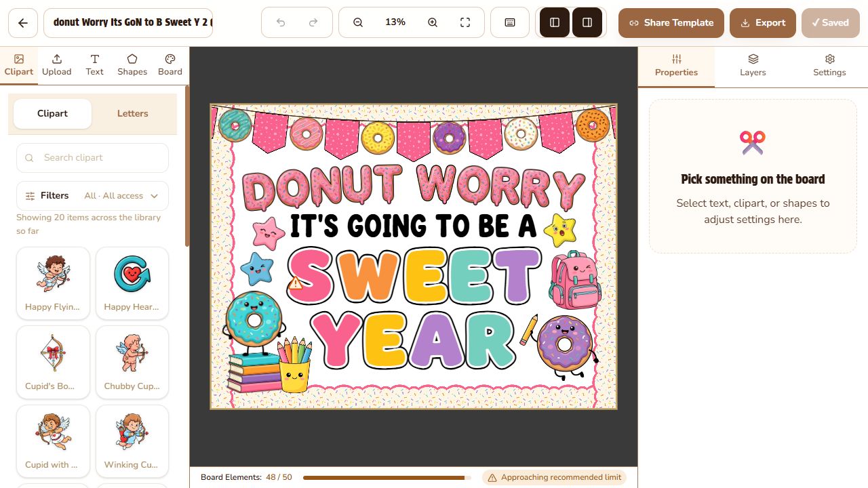
Task: Click the Share Template button
Action: tap(671, 22)
